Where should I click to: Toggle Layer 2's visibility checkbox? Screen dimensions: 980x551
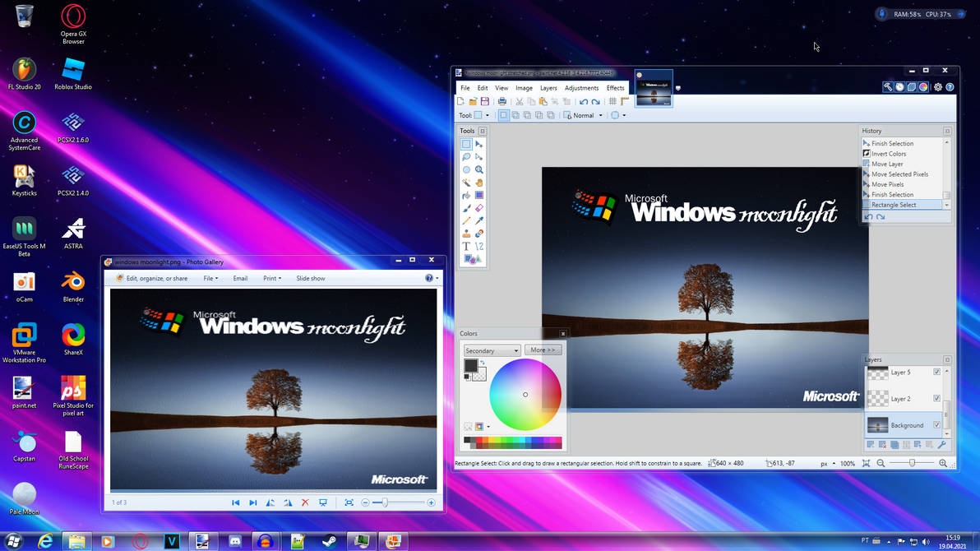[x=937, y=397]
